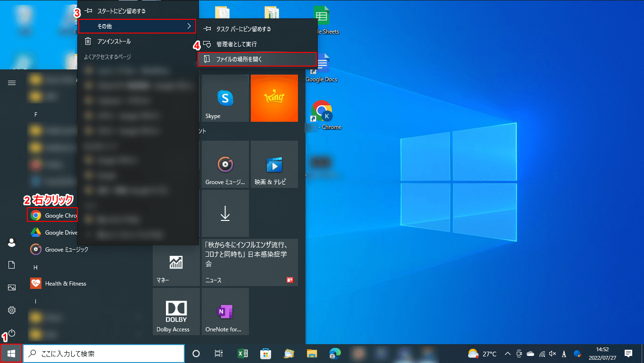Open the Documents icon in Start sidebar
The height and width of the screenshot is (363, 644).
[x=12, y=265]
